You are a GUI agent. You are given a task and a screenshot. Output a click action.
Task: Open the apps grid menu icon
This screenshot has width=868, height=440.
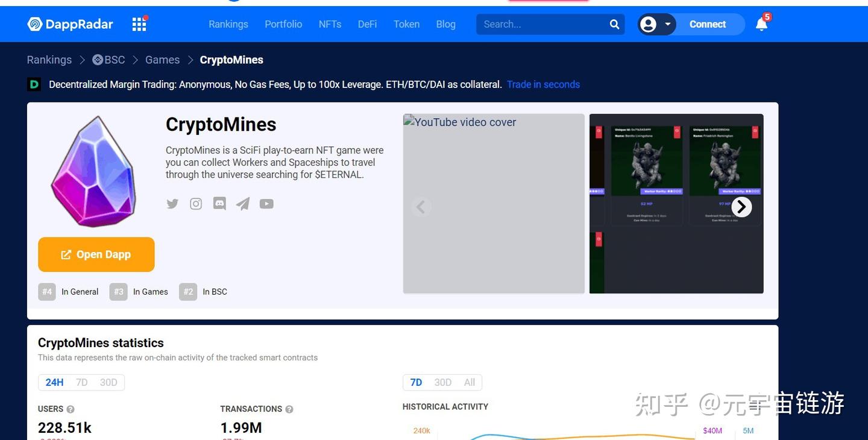coord(139,24)
